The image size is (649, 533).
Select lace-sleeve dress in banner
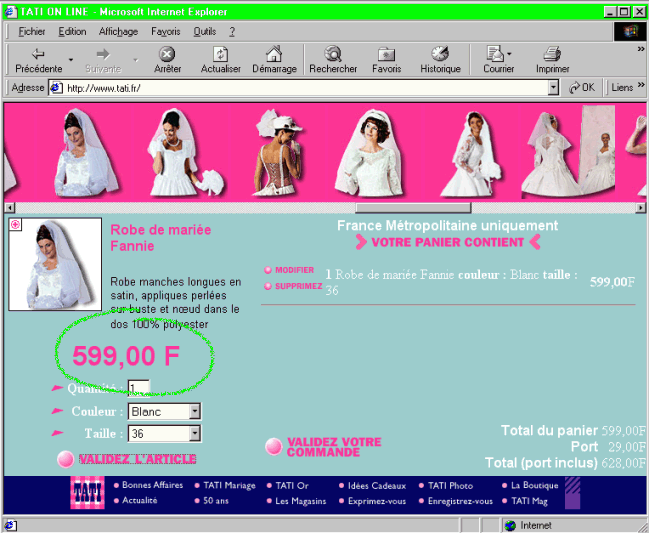tap(471, 153)
